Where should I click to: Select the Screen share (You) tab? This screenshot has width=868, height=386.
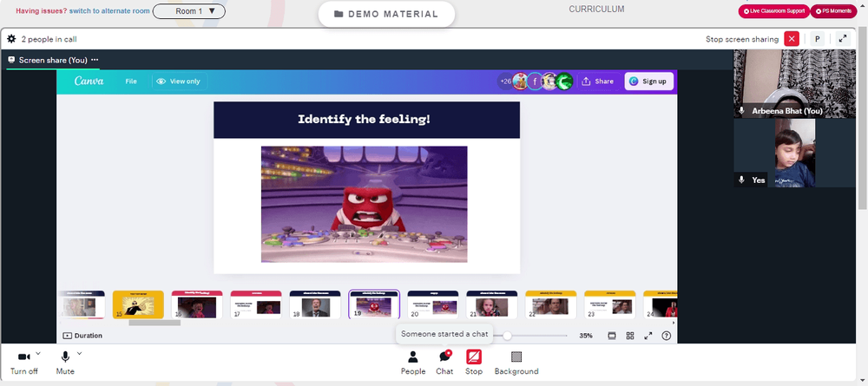pos(53,60)
